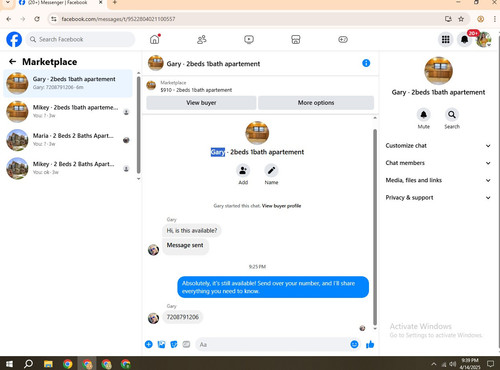Go back using the Marketplace arrow
Viewport: 500px width, 370px height.
point(12,61)
